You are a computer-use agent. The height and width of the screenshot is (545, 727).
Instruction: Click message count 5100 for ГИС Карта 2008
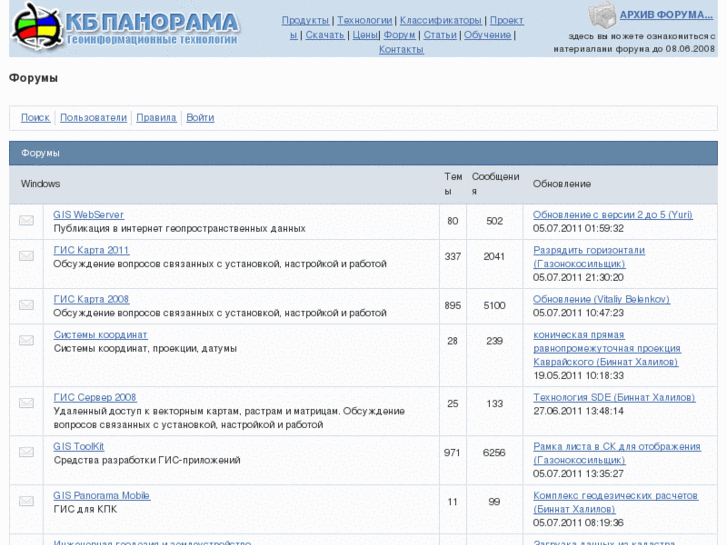[x=494, y=305]
